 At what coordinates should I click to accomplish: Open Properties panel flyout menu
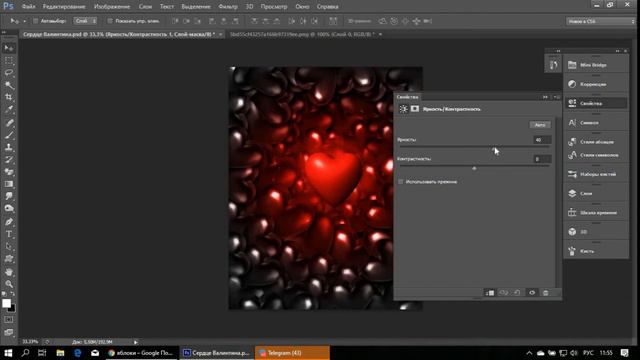[557, 97]
